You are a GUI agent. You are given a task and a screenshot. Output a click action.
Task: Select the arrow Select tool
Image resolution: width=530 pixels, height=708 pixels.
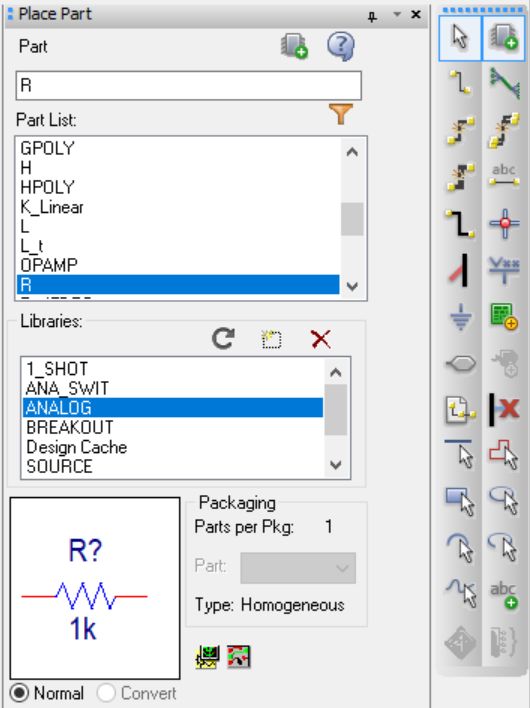[460, 37]
